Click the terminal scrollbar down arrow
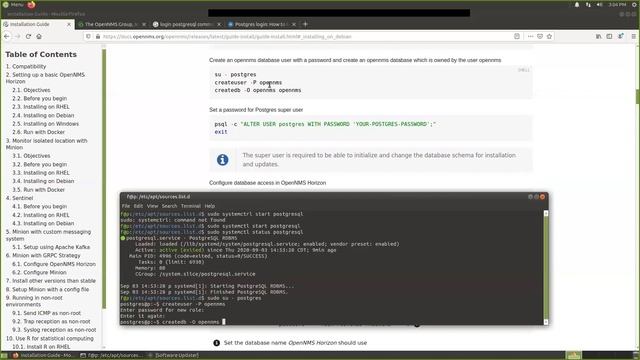This screenshot has height=360, width=640. 546,322
